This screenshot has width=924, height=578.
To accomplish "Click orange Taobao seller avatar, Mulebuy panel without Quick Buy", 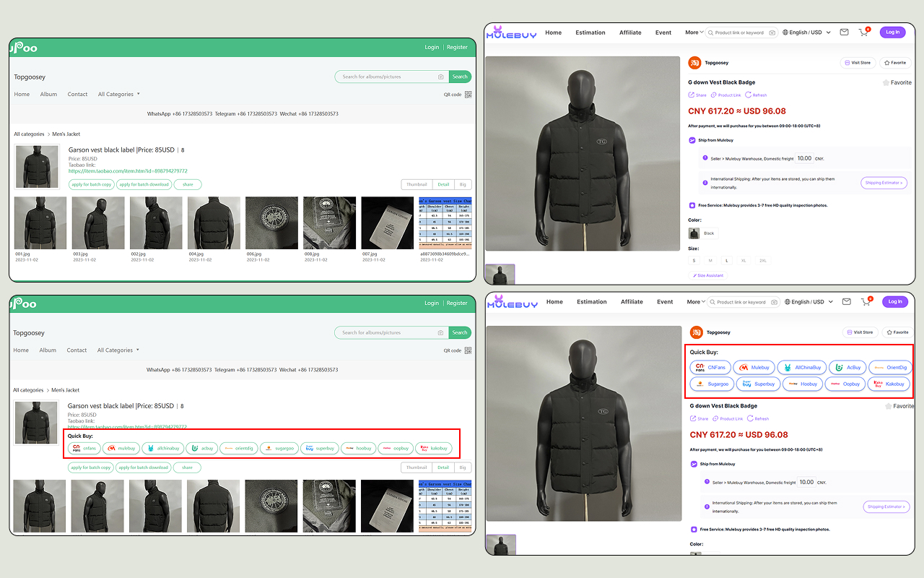I will click(x=694, y=63).
